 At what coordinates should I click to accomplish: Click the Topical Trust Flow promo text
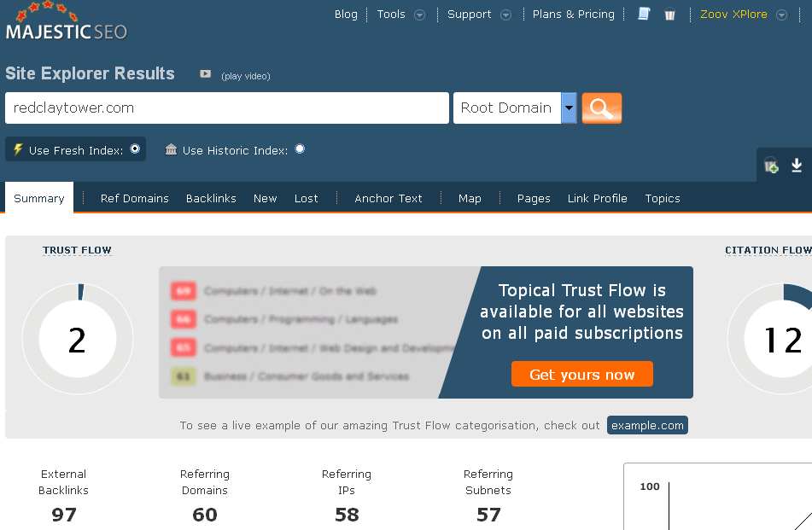[582, 312]
